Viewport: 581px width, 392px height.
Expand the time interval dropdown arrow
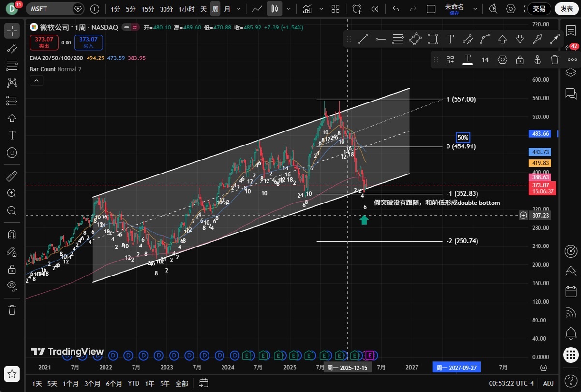pos(239,9)
